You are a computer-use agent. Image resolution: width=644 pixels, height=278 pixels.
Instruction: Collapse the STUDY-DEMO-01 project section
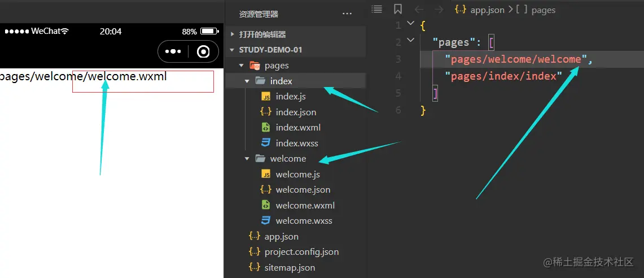(233, 50)
